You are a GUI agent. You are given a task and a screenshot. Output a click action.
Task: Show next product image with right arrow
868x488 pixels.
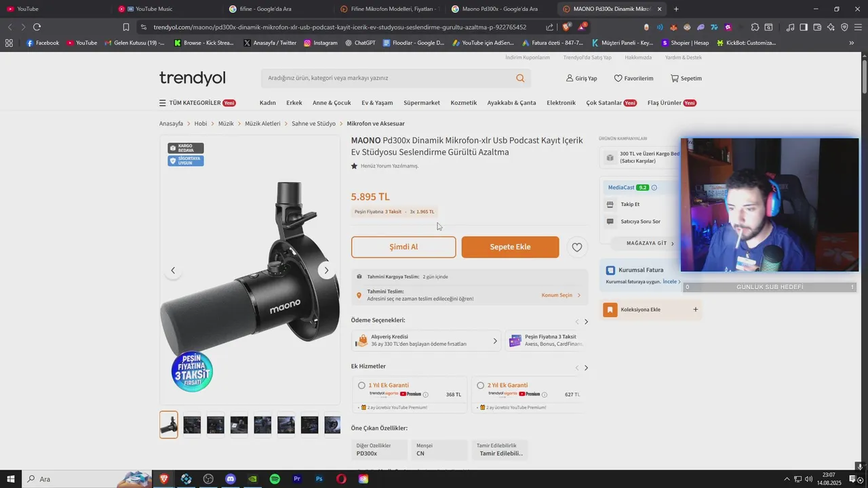point(326,270)
